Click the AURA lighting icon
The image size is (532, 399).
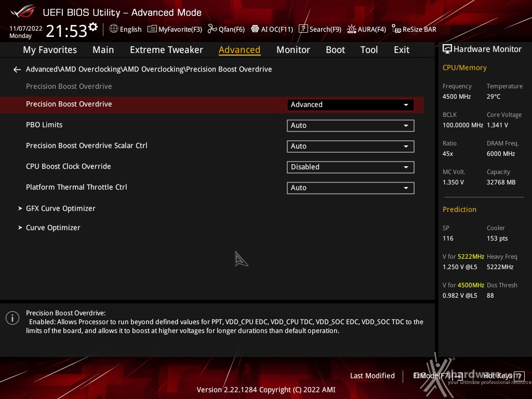pyautogui.click(x=352, y=29)
